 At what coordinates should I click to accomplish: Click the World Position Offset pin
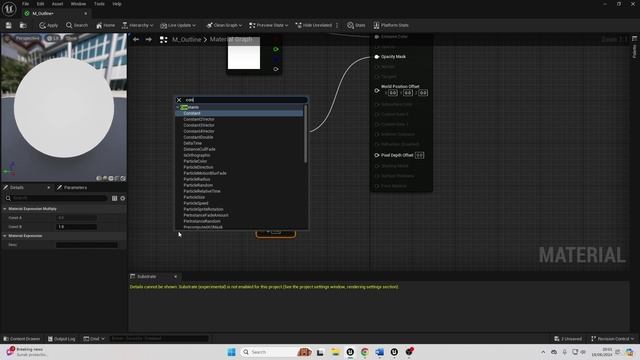click(x=377, y=90)
